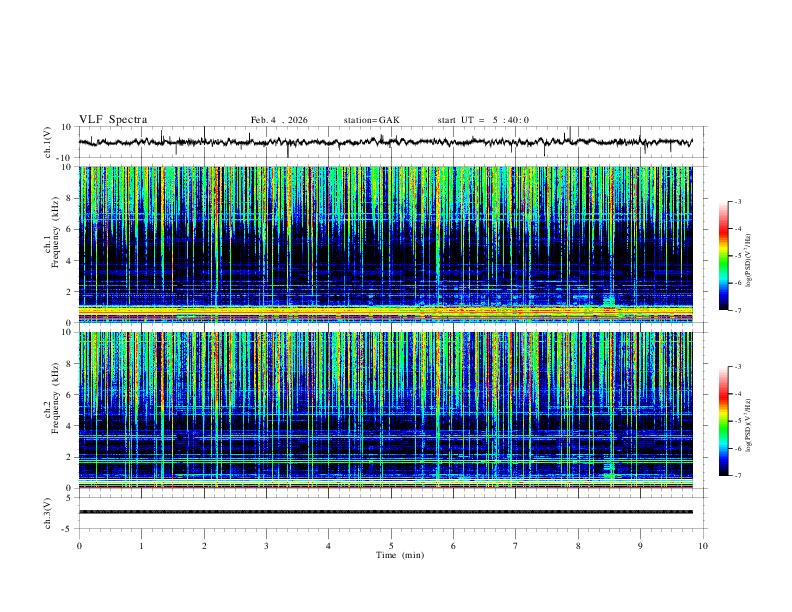Viewport: 792px width, 612px height.
Task: Select the "start UT = 5:40:0" text
Action: (x=483, y=120)
